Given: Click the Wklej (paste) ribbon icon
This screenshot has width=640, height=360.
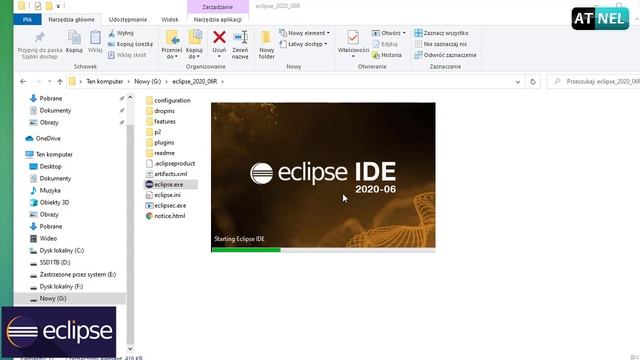Looking at the screenshot, I should (95, 38).
